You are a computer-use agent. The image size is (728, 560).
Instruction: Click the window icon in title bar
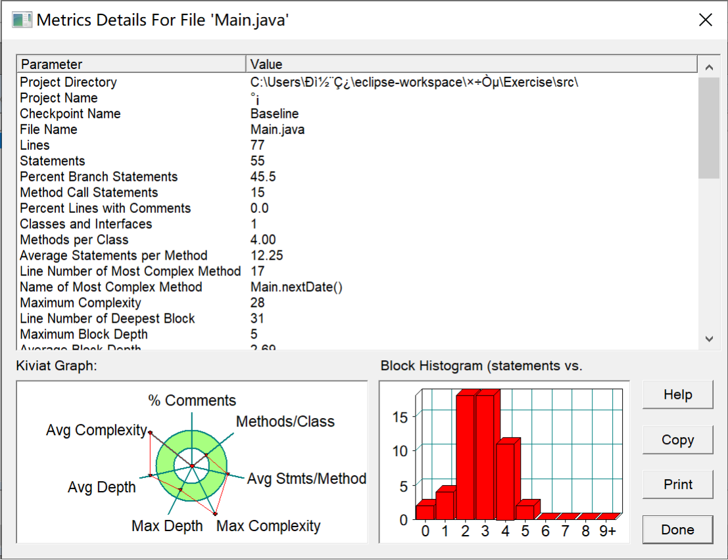click(x=22, y=20)
